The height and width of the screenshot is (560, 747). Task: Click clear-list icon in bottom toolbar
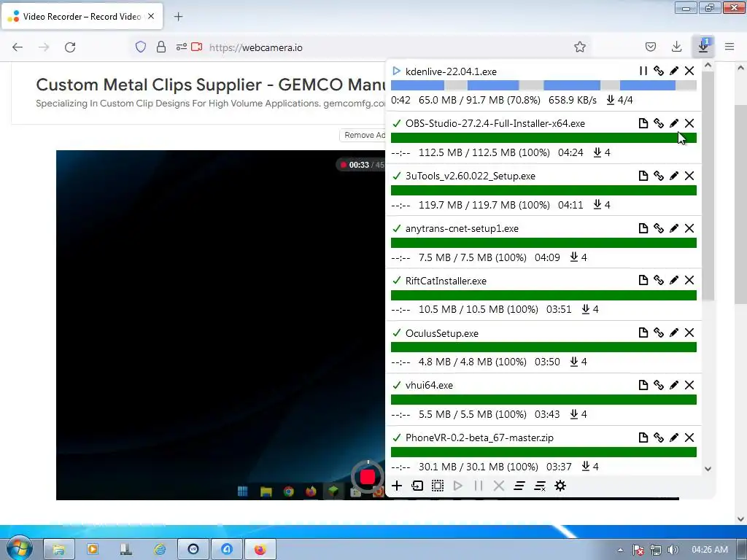(x=540, y=486)
